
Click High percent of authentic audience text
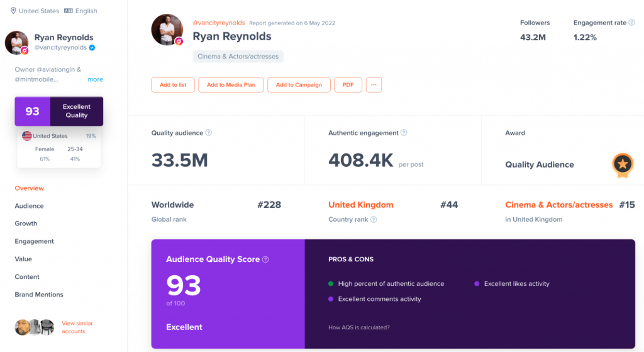391,284
